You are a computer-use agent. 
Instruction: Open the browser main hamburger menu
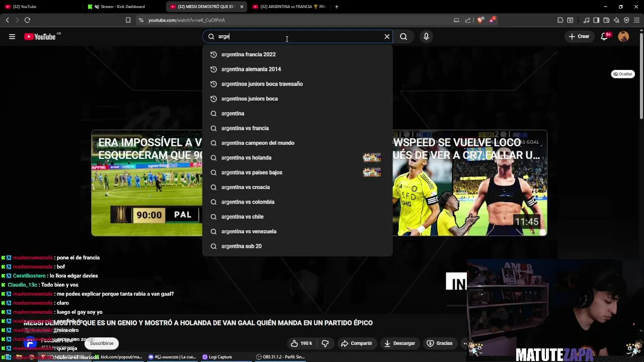(636, 20)
